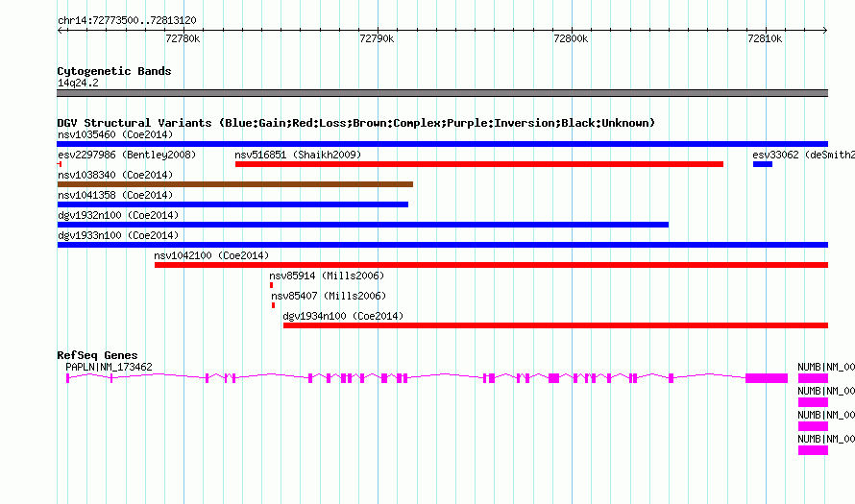855x504 pixels.
Task: Click the red nsv1042100 loss bar
Action: coord(491,265)
